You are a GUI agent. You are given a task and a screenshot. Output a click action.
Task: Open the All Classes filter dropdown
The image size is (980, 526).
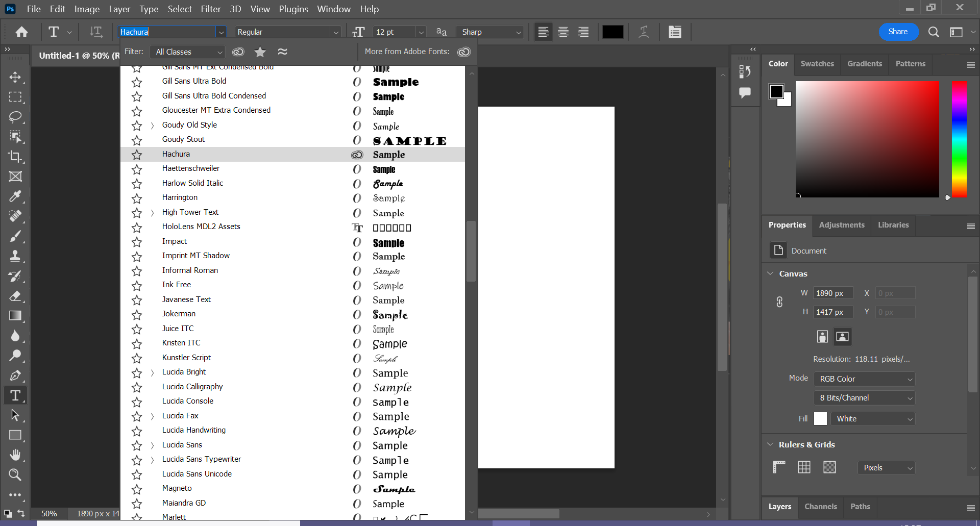[x=187, y=52]
